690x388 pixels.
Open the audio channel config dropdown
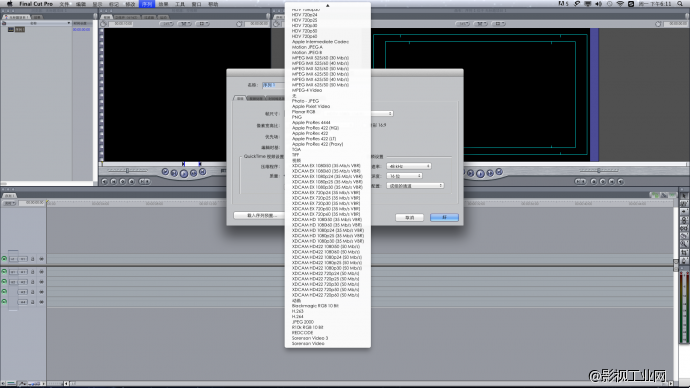(x=415, y=186)
